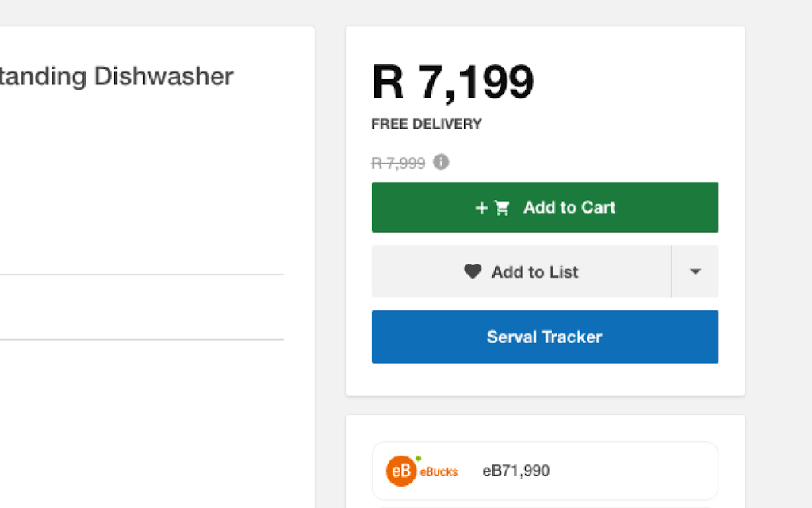Click the orange eB circle logo
This screenshot has width=812, height=508.
coord(401,471)
